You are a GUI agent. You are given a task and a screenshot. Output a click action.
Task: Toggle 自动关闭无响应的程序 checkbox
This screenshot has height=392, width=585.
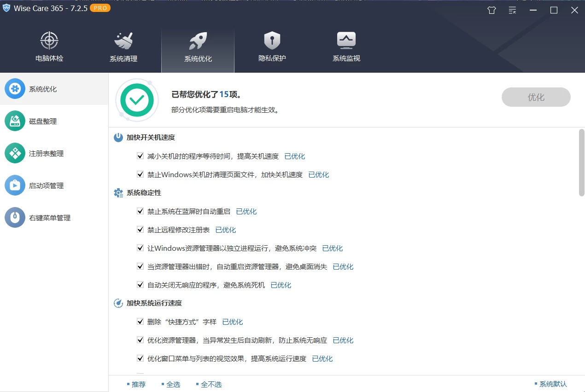(x=140, y=285)
